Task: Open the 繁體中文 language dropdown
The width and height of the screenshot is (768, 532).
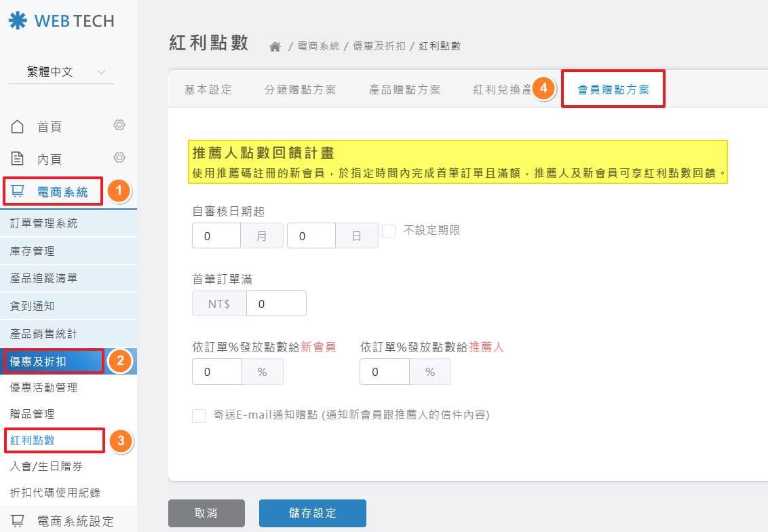Action: (x=61, y=72)
